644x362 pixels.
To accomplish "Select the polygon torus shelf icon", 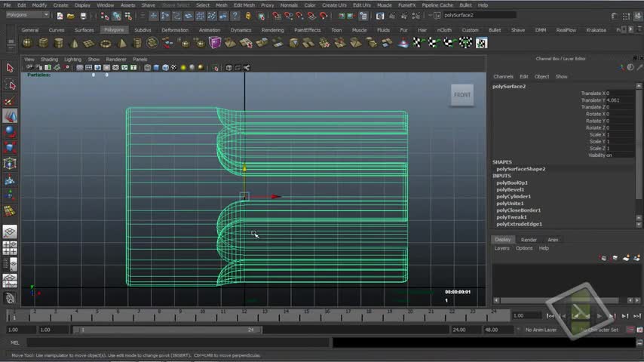I will coord(106,43).
